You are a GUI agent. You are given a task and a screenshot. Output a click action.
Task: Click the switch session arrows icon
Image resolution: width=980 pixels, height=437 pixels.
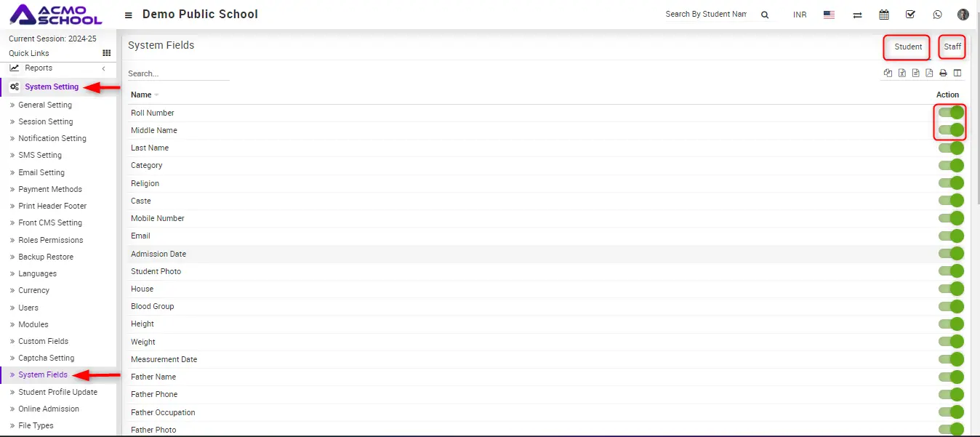point(857,15)
